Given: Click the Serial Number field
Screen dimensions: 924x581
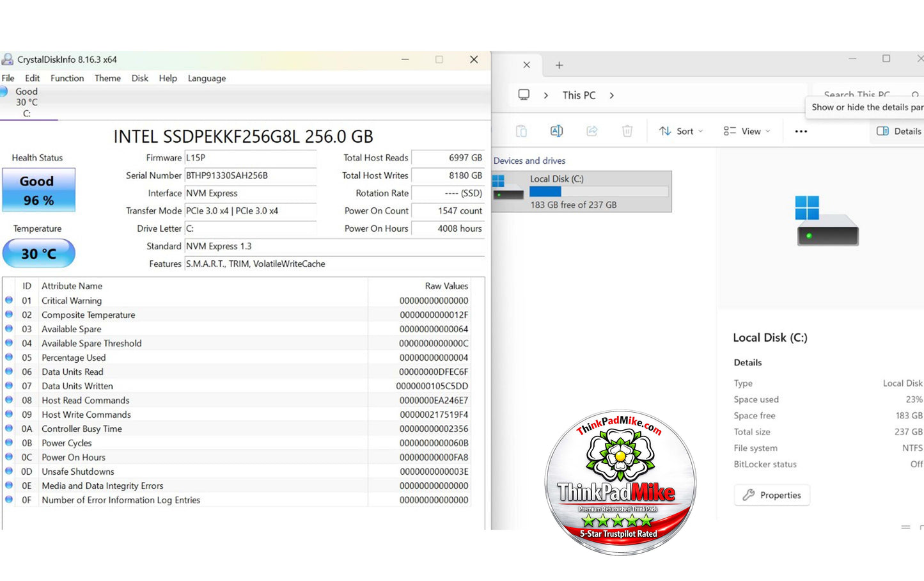Looking at the screenshot, I should tap(251, 175).
